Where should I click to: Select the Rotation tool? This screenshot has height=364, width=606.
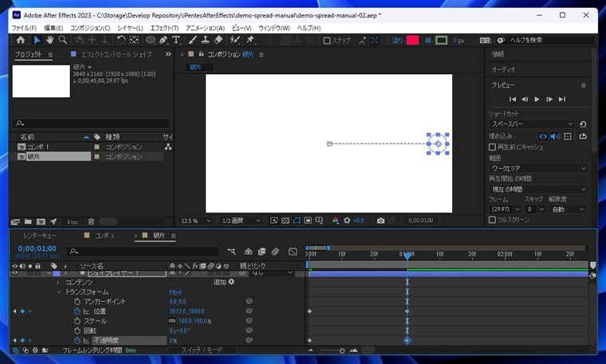[121, 40]
